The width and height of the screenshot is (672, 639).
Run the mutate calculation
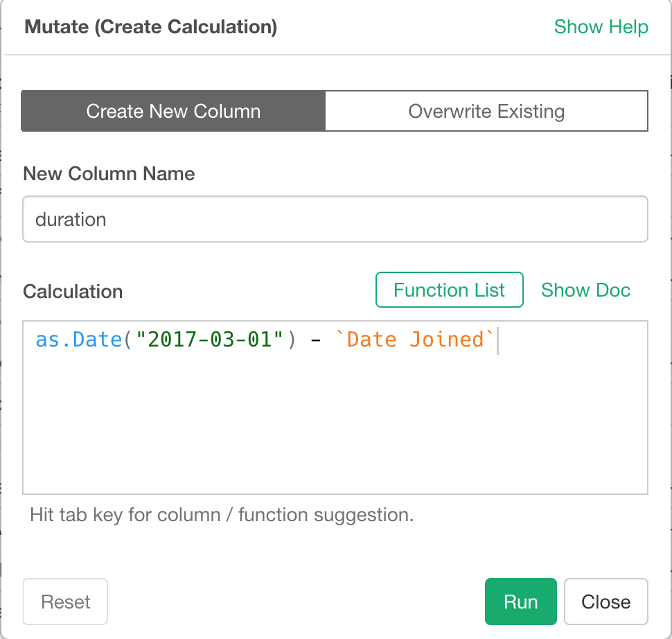520,601
